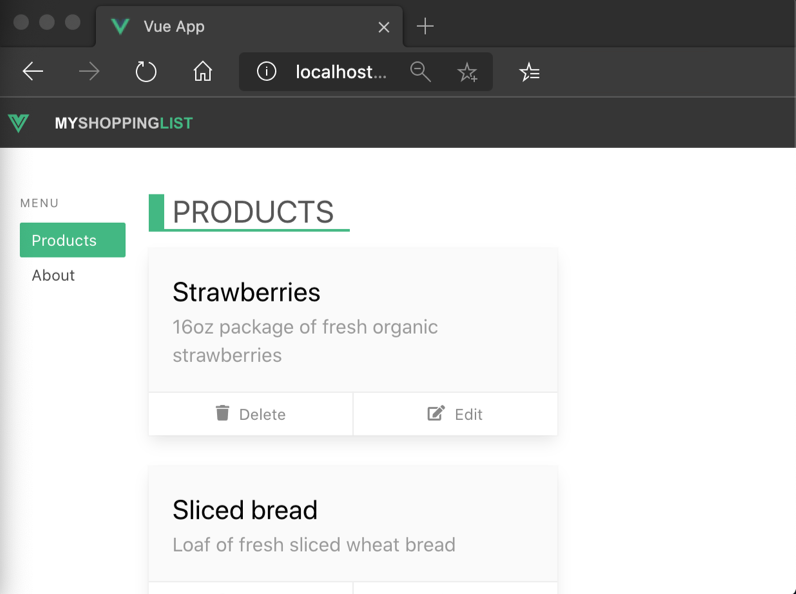Screen dimensions: 796x594
Task: Delete the Strawberries product
Action: coord(251,414)
